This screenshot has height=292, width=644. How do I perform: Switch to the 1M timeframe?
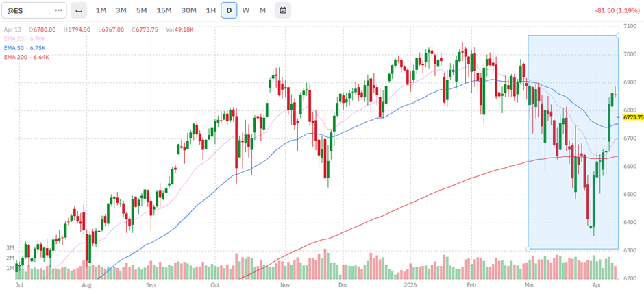click(x=101, y=10)
